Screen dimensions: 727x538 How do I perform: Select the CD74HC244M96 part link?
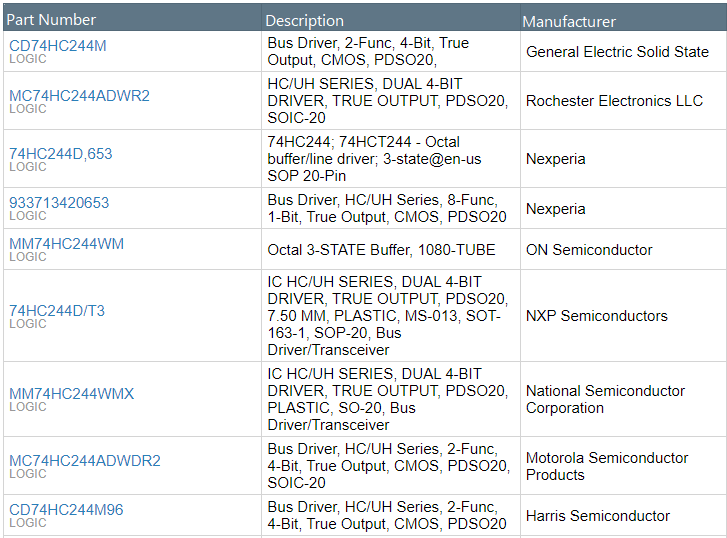point(66,510)
